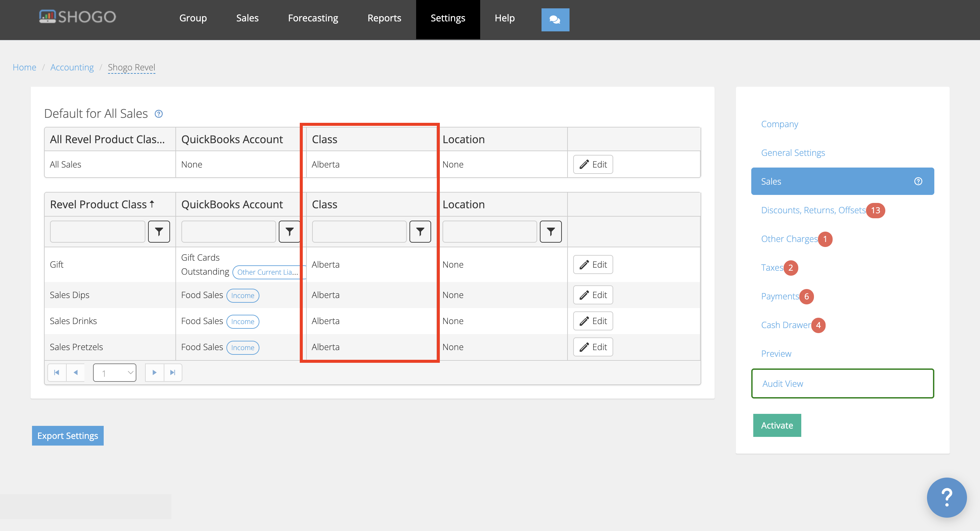The height and width of the screenshot is (531, 980).
Task: Open help icon beside Default for All Sales
Action: (x=159, y=114)
